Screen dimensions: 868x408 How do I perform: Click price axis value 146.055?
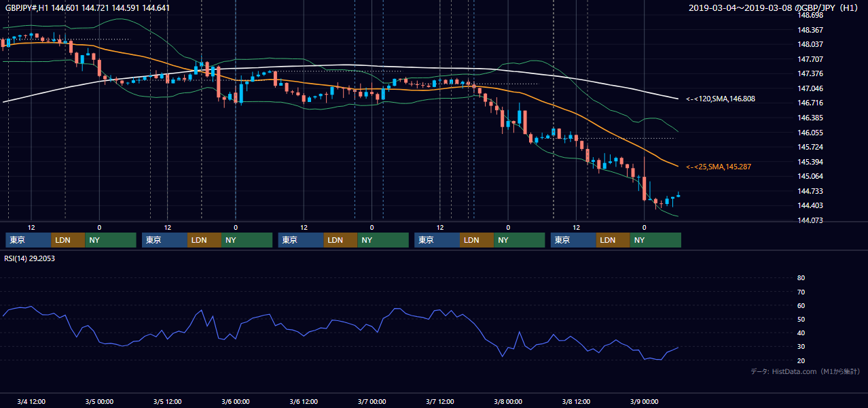tap(810, 133)
